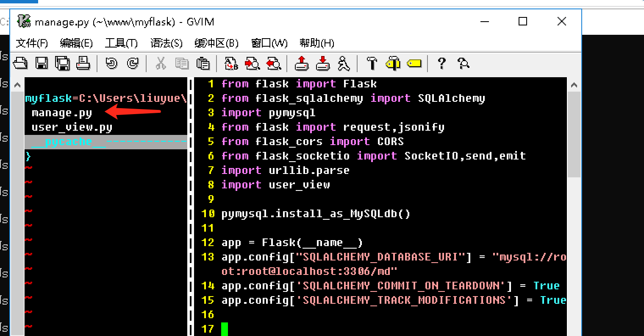Select manage.py in project tree
This screenshot has height=336, width=644.
(62, 113)
